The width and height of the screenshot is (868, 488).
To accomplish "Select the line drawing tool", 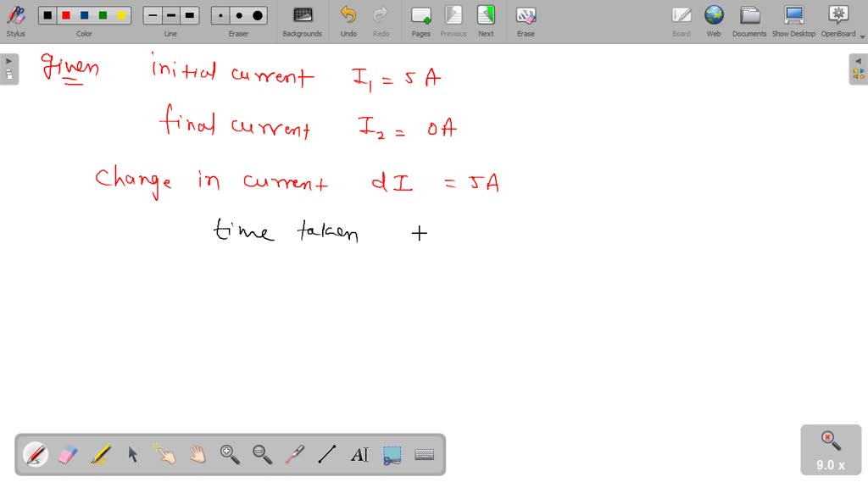I will (326, 455).
